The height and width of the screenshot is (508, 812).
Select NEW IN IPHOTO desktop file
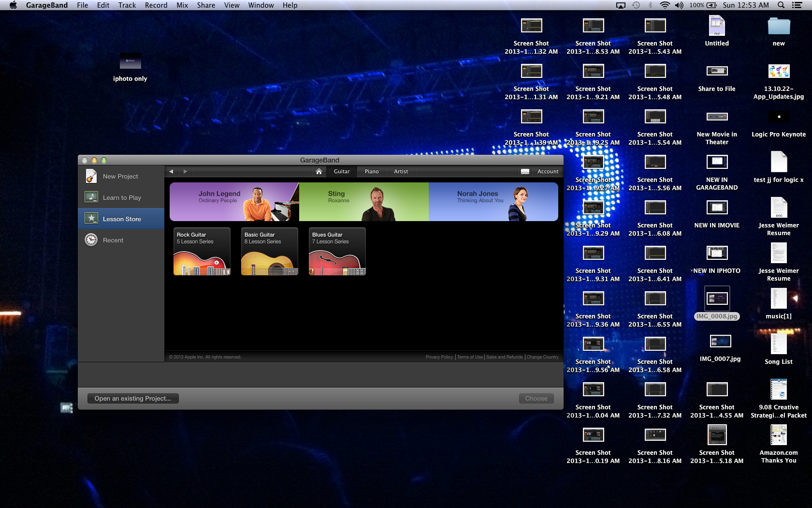(x=717, y=259)
